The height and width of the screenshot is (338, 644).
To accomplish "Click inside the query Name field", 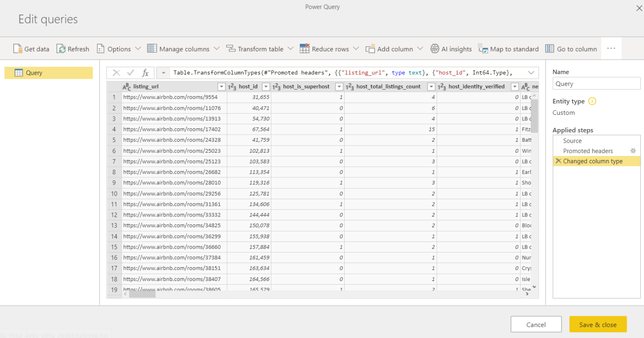I will point(596,83).
